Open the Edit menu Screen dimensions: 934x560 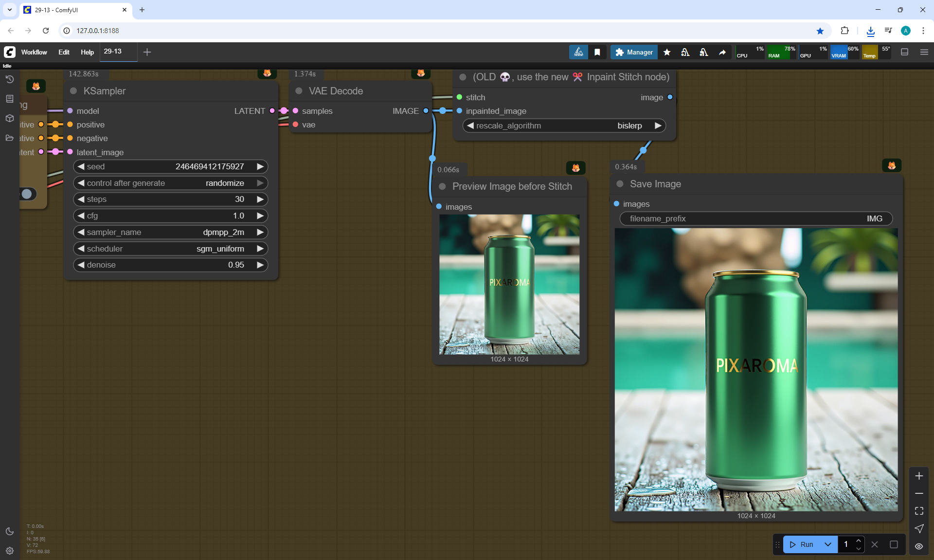pos(64,52)
